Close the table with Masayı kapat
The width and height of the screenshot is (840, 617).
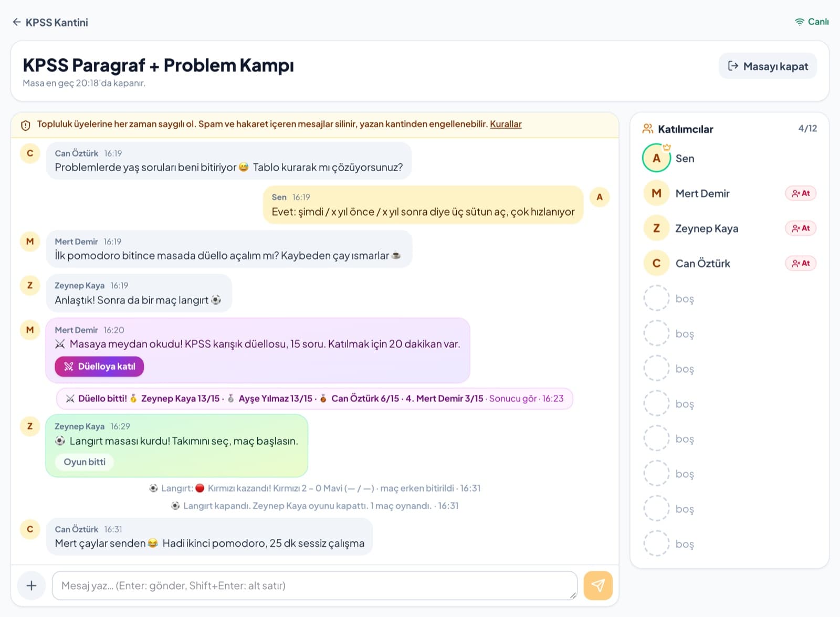tap(768, 66)
